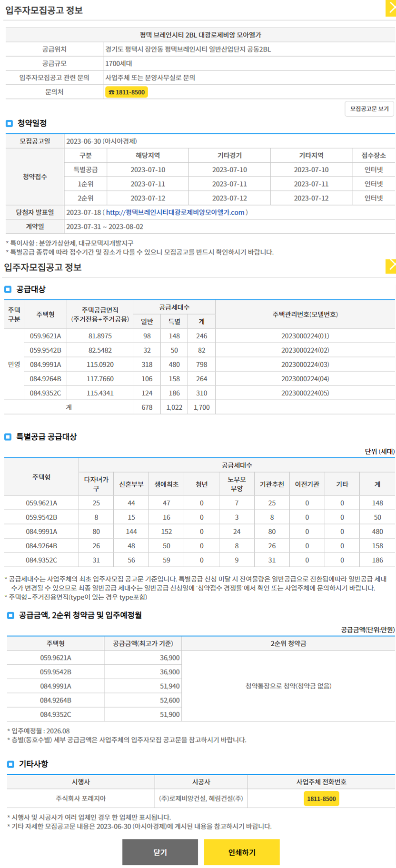
Task: Click the yellow phone number 1811-8500 under 문의처
Action: tap(127, 92)
